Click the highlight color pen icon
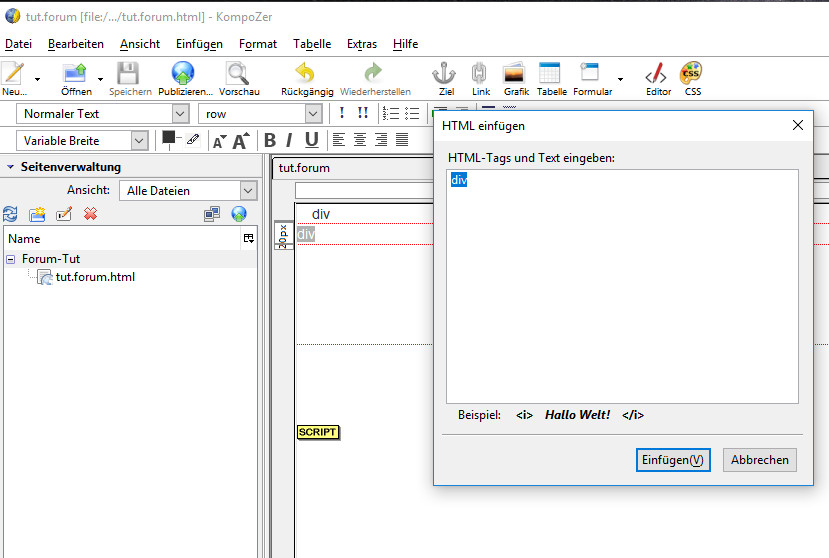The image size is (829, 558). (x=192, y=139)
